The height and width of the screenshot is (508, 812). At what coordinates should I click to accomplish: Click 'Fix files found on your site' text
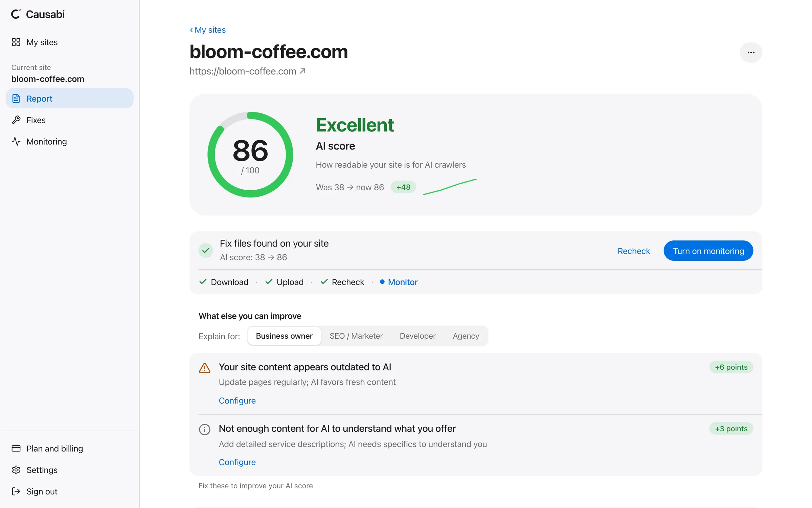pos(274,243)
